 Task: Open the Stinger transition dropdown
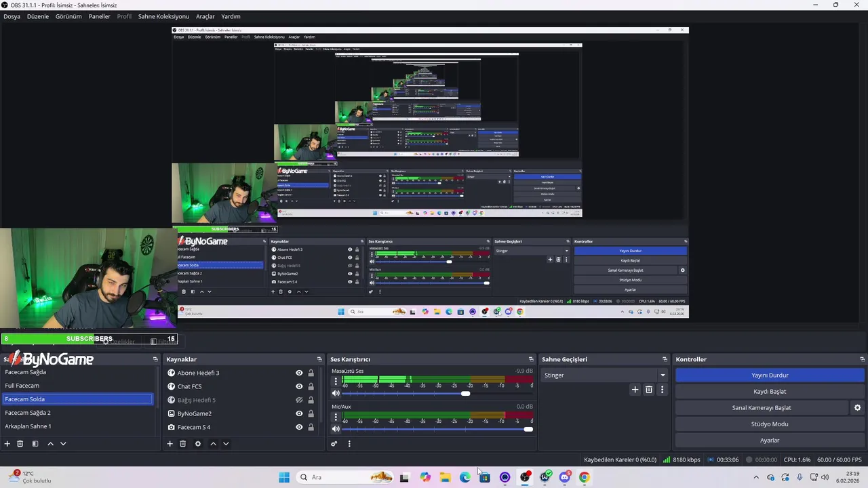[604, 375]
